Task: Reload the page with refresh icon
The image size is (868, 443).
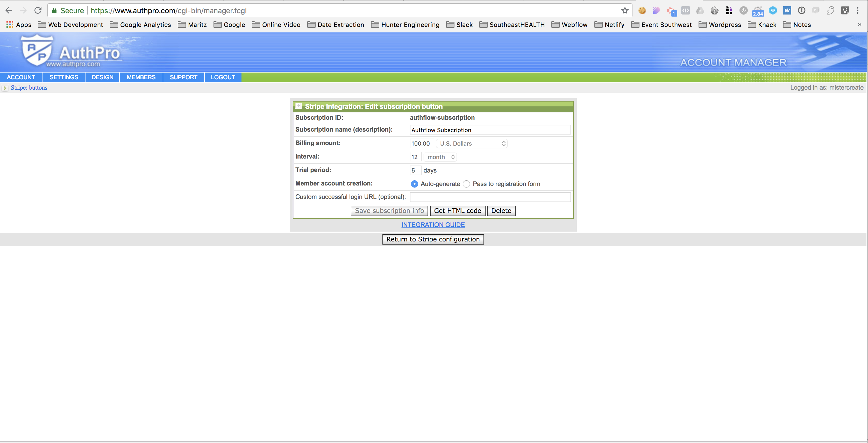Action: coord(38,10)
